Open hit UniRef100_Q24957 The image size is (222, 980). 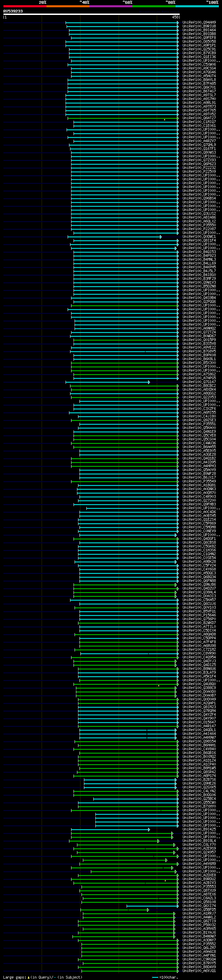(199, 852)
